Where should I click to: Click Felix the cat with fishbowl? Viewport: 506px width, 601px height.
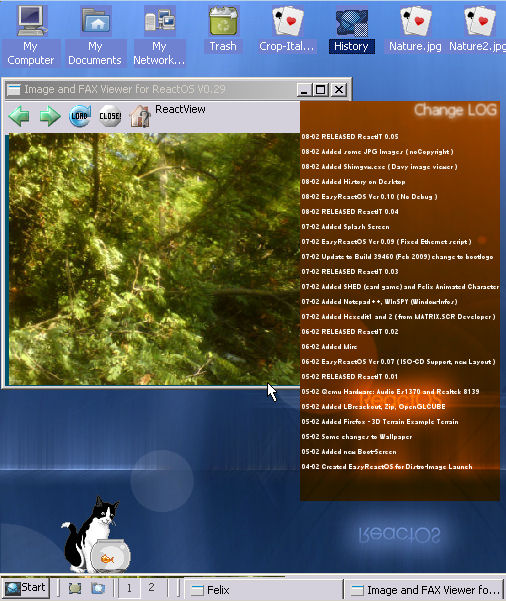click(96, 535)
